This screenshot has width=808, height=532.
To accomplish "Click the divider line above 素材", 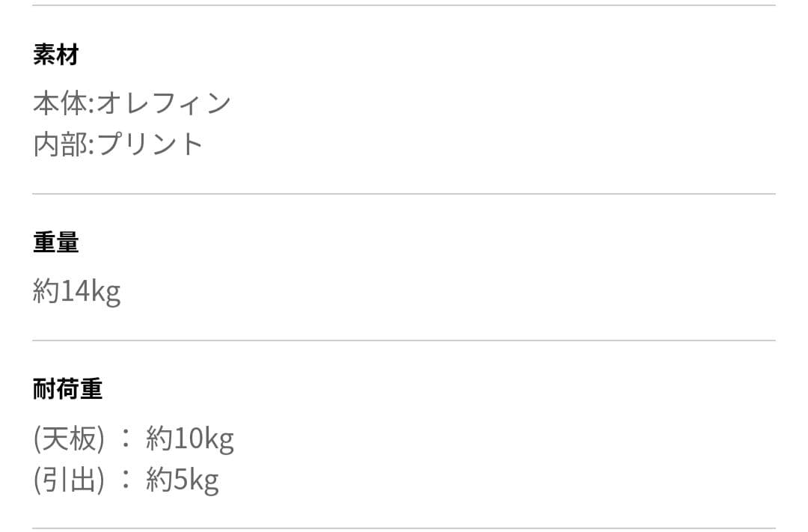I will (x=404, y=6).
